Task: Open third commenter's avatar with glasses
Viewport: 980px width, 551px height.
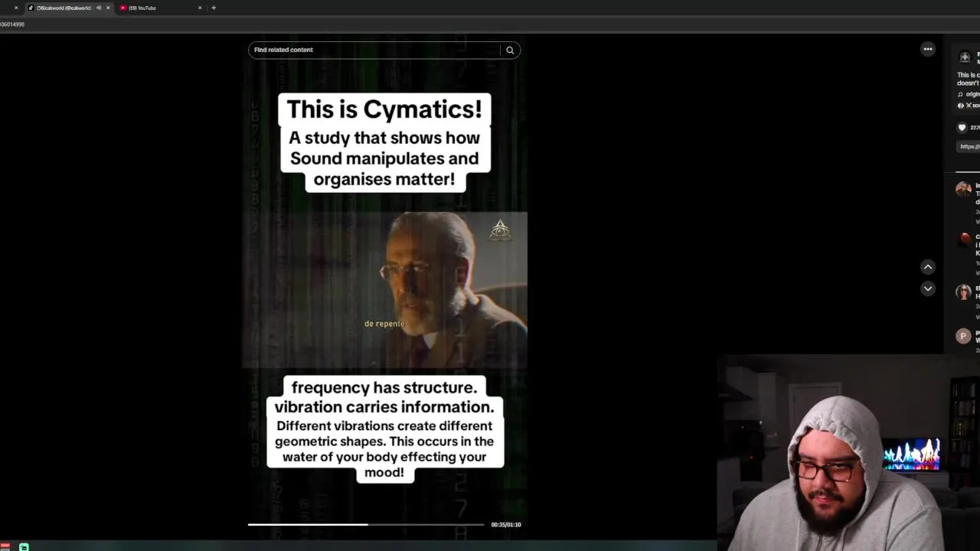Action: (x=964, y=292)
